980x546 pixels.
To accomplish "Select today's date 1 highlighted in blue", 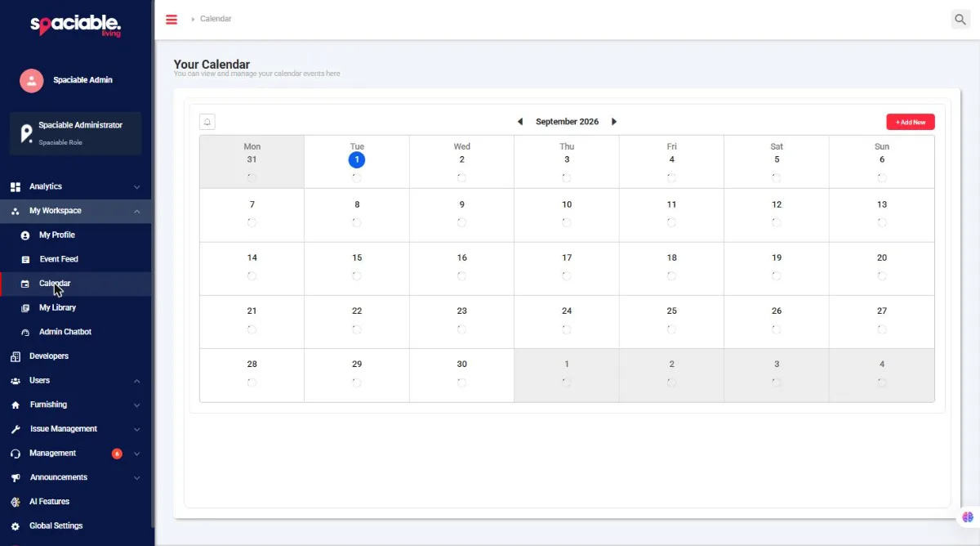I will 357,159.
